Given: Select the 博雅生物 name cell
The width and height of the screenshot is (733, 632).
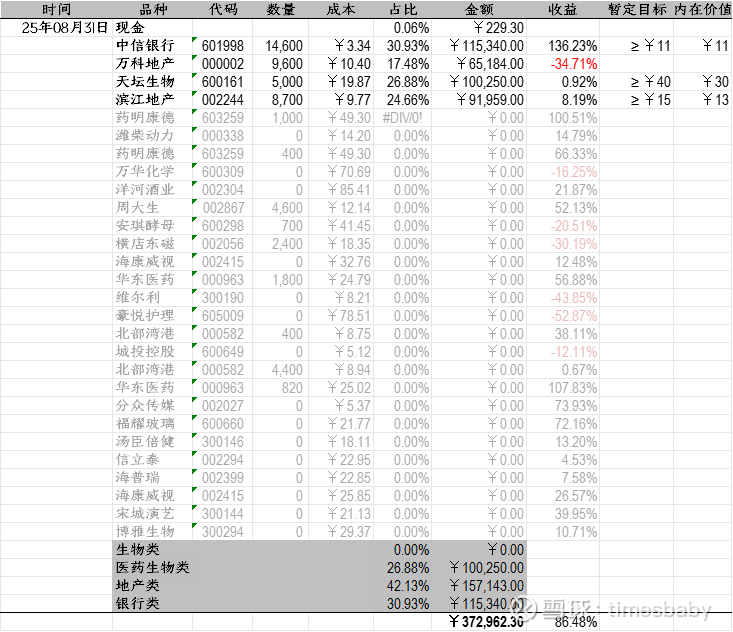Looking at the screenshot, I should tap(152, 531).
